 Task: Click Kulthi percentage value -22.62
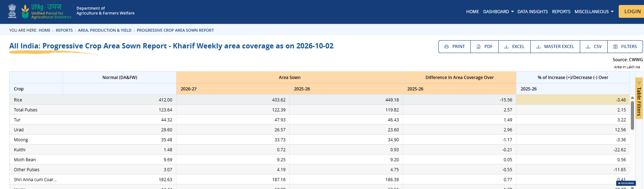point(619,150)
